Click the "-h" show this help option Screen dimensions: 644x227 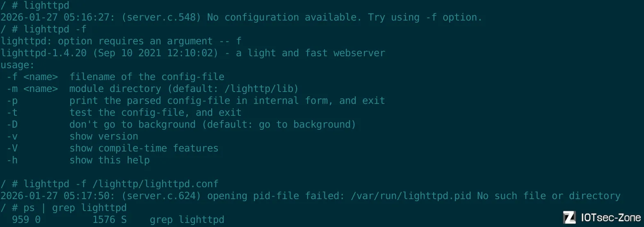[12, 160]
